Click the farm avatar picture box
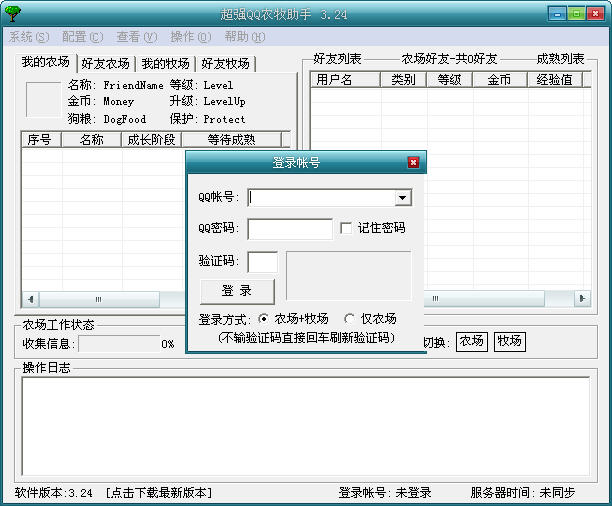612x506 pixels. point(43,99)
